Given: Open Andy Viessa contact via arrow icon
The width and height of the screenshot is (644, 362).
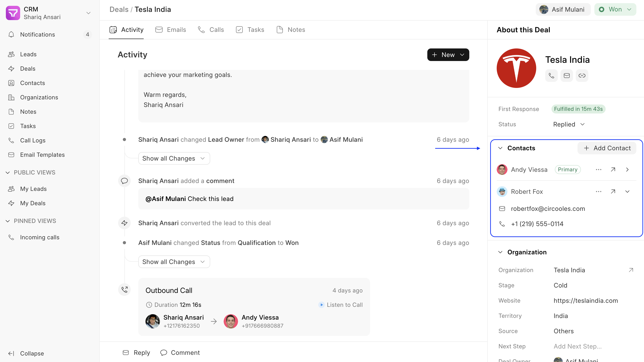Looking at the screenshot, I should (613, 170).
